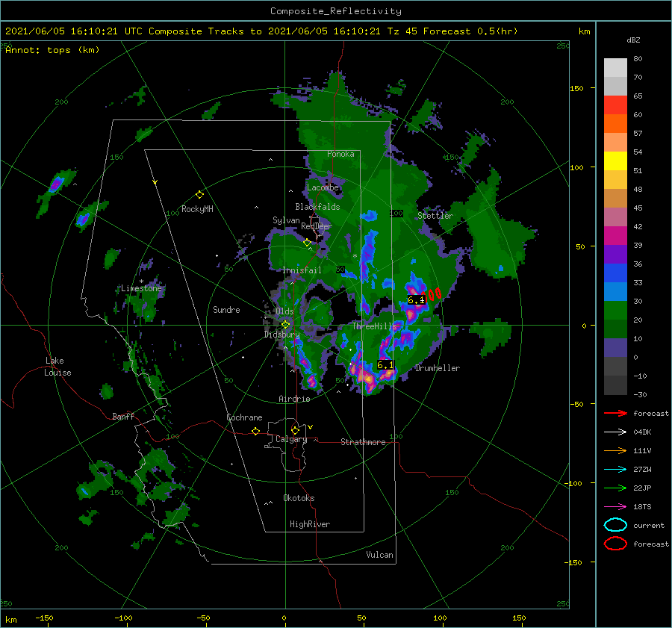Click the Banff label
The height and width of the screenshot is (628, 672).
(x=123, y=417)
